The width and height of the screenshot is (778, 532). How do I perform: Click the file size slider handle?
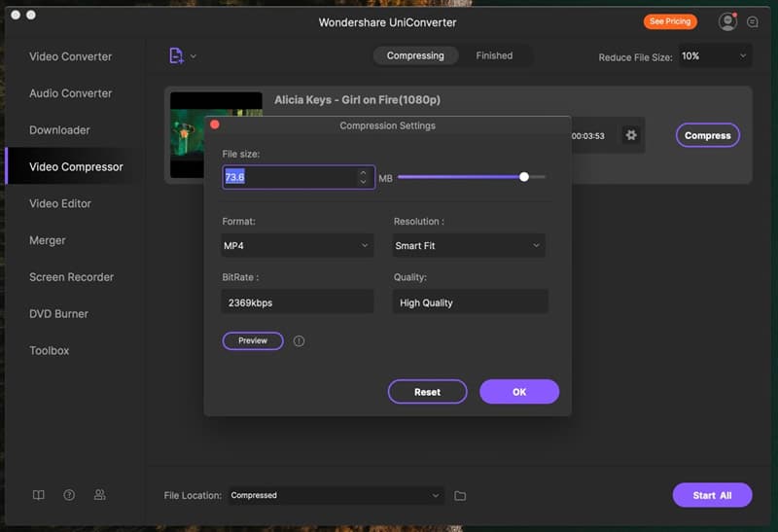[x=524, y=177]
